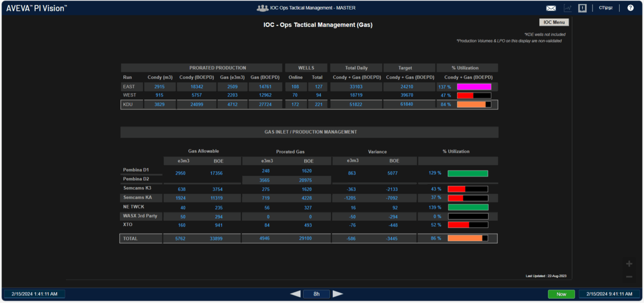This screenshot has width=644, height=303.
Task: Click the TOTAL row orange utilization bar
Action: coord(468,238)
